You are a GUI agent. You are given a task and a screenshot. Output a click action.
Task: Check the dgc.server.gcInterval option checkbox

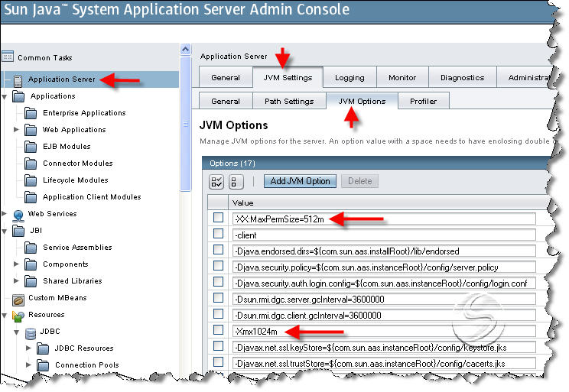tap(218, 298)
